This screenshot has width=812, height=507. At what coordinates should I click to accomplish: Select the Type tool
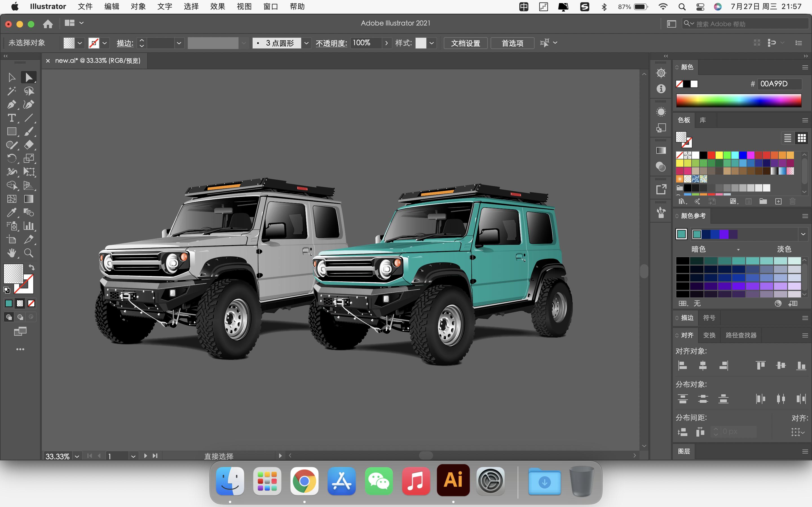pos(11,118)
